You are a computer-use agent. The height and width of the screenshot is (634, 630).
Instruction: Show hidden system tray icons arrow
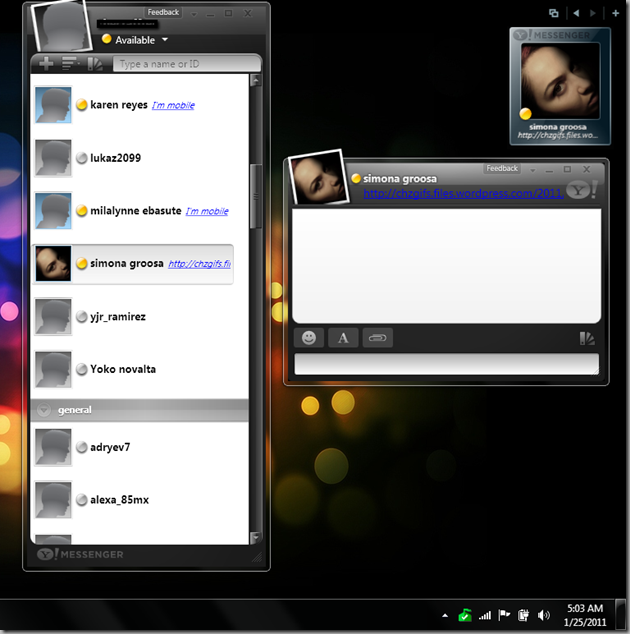pyautogui.click(x=443, y=615)
